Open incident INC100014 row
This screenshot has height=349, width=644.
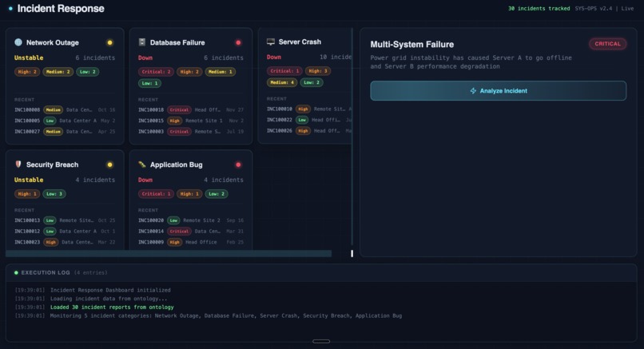(x=191, y=231)
